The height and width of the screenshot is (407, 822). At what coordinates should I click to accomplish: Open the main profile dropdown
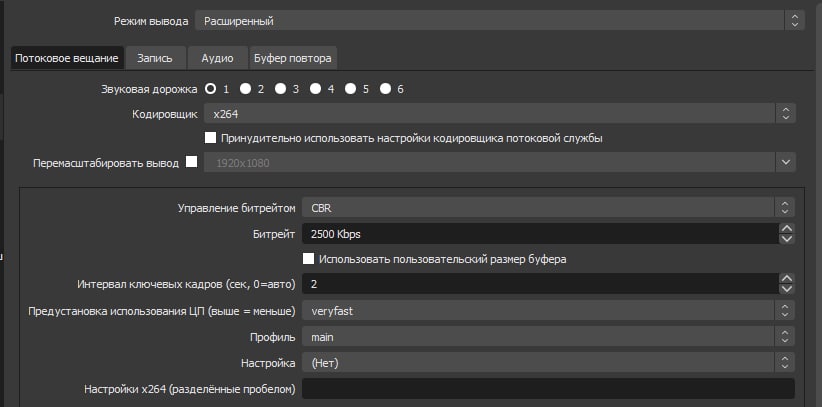click(548, 337)
